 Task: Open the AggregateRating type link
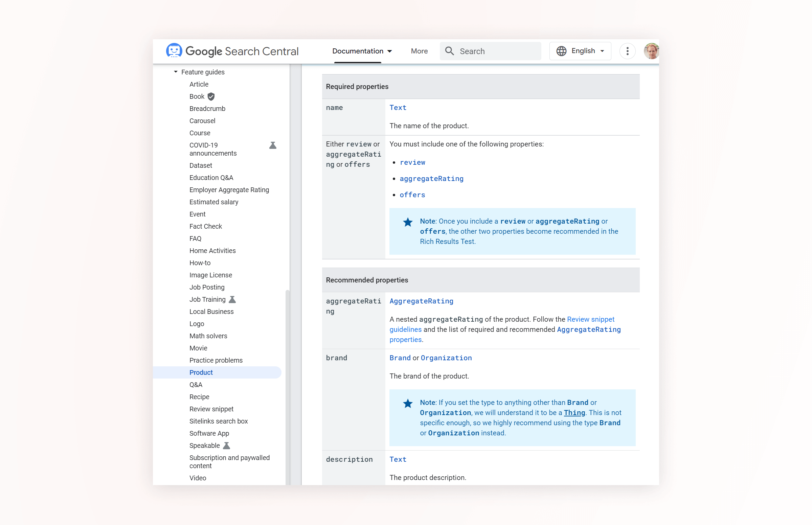421,301
